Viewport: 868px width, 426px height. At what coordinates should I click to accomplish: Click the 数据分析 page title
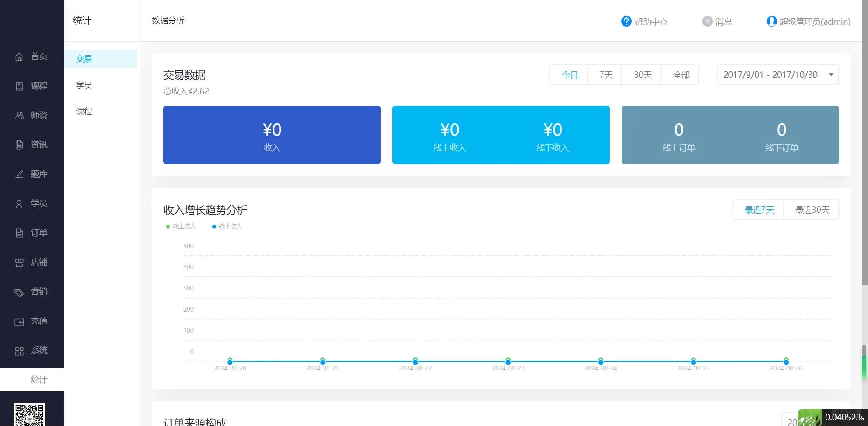pos(168,21)
